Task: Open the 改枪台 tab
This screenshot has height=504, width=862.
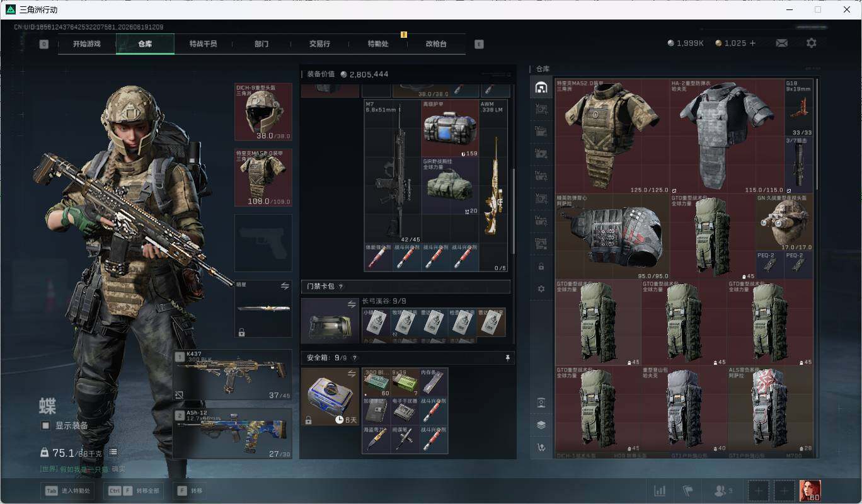Action: tap(436, 44)
